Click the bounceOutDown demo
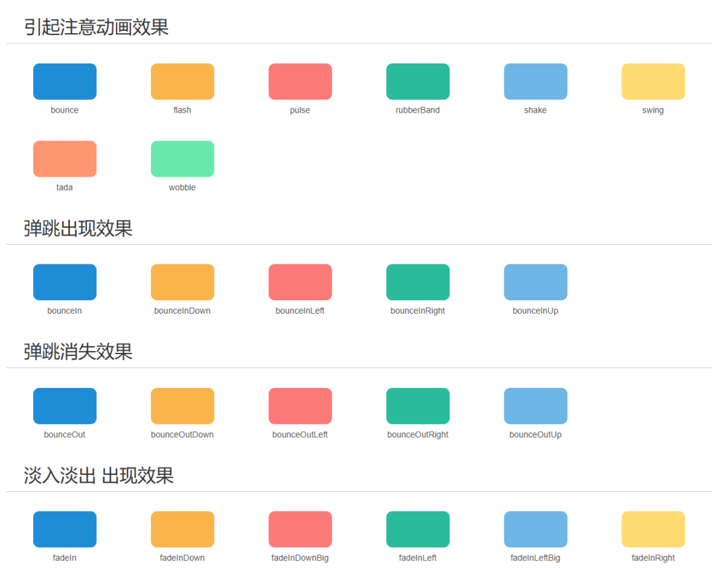 182,405
